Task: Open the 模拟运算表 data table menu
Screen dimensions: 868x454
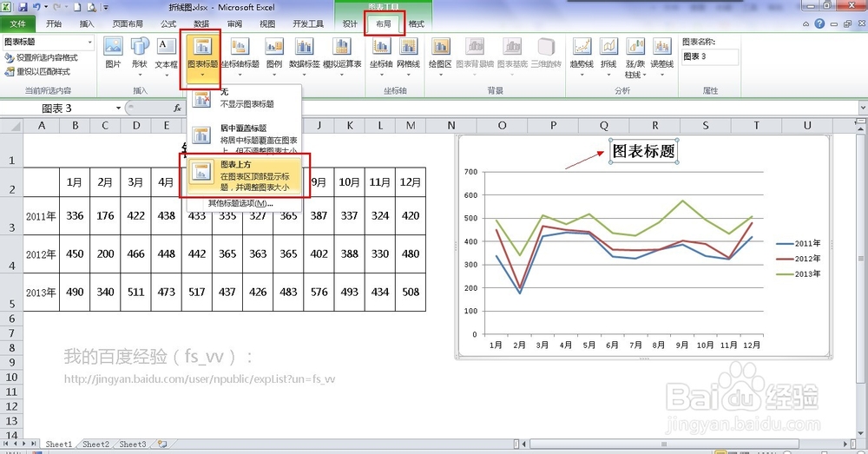Action: click(342, 56)
